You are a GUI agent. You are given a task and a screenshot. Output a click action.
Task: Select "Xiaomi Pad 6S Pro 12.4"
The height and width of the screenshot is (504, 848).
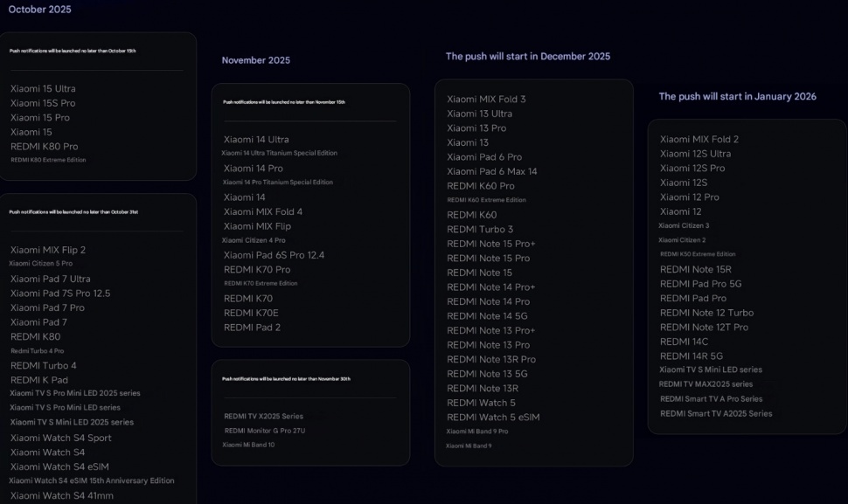point(274,255)
